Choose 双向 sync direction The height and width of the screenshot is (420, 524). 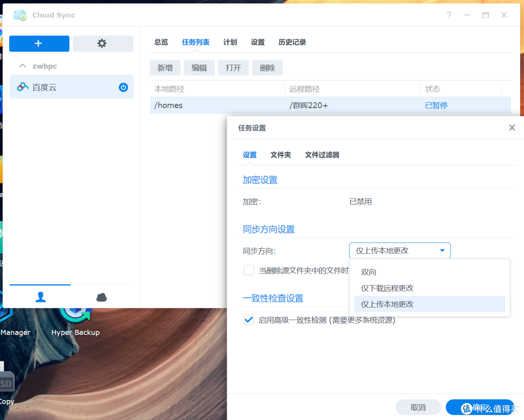coord(429,272)
